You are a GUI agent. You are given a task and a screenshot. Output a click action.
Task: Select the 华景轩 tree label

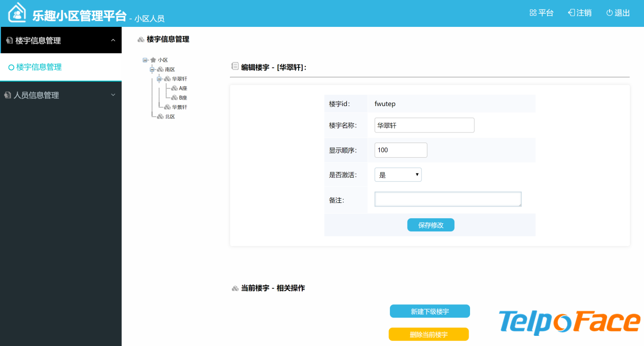tap(180, 107)
